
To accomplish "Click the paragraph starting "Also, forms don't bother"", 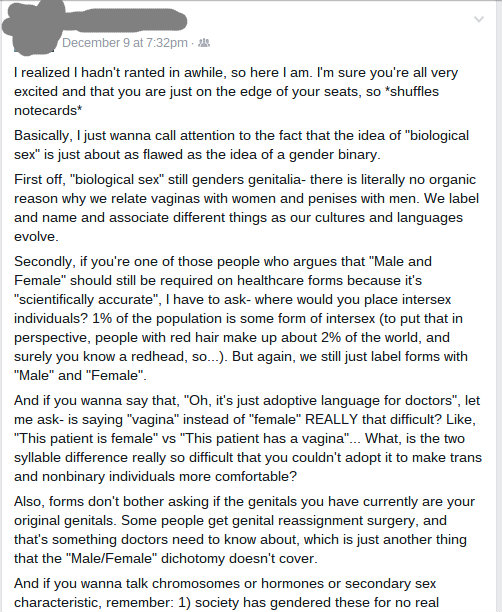I will (x=244, y=530).
